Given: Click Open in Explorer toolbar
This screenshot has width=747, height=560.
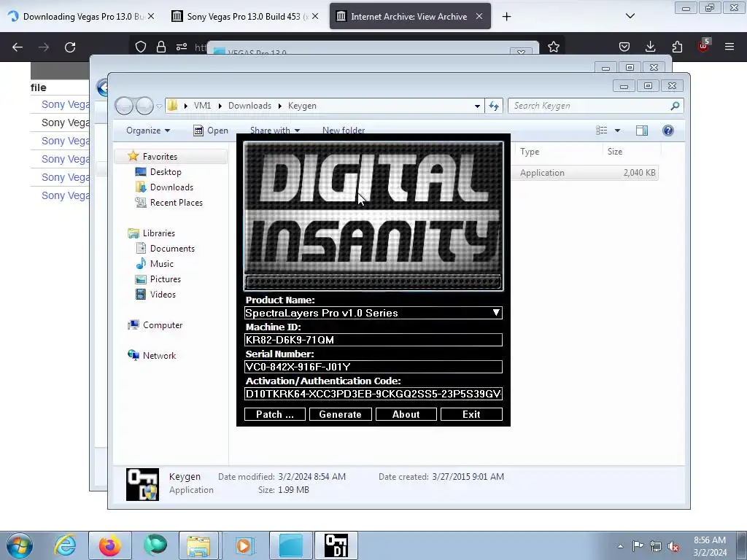Looking at the screenshot, I should [x=211, y=131].
